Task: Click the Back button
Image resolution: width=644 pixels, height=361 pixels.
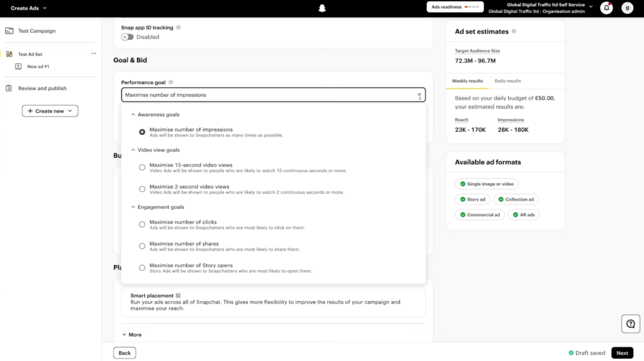Action: click(124, 353)
